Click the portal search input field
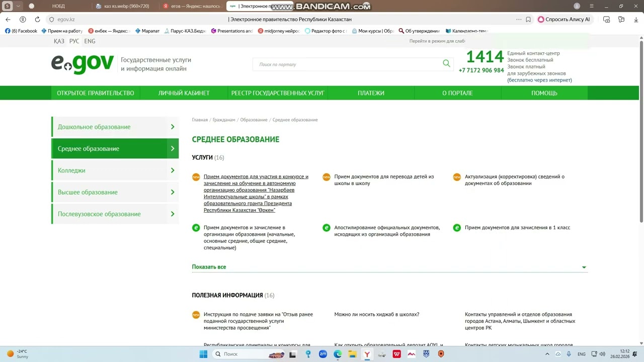 (x=347, y=64)
